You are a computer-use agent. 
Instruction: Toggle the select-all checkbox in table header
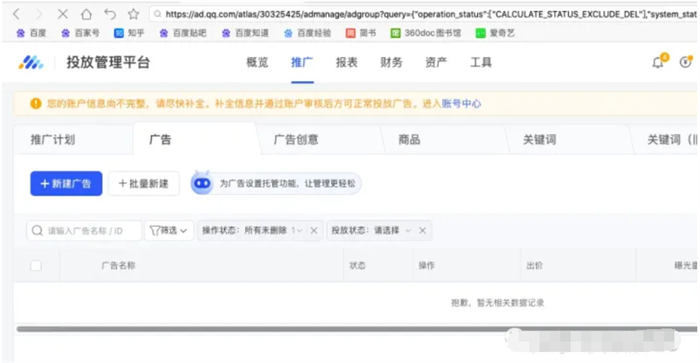click(36, 266)
